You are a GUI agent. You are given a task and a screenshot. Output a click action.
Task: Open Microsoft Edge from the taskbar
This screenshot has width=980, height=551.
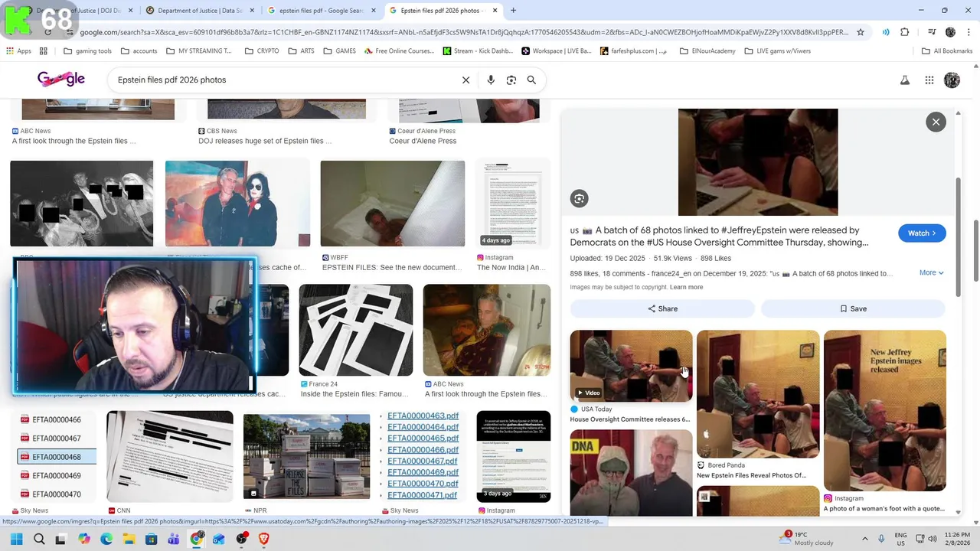[106, 539]
